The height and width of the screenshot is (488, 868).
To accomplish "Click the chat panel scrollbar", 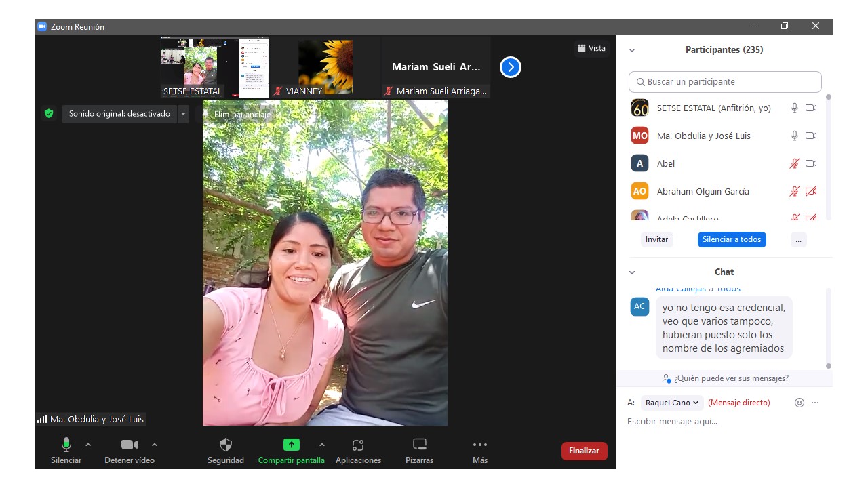I will pyautogui.click(x=828, y=328).
